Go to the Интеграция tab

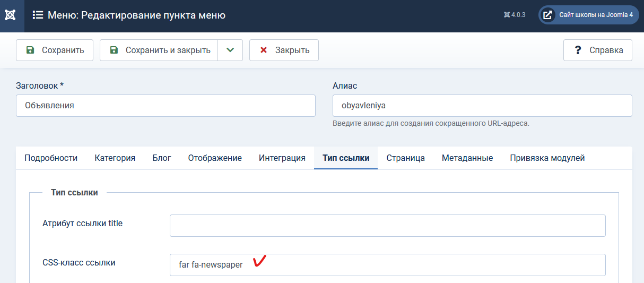coord(282,158)
